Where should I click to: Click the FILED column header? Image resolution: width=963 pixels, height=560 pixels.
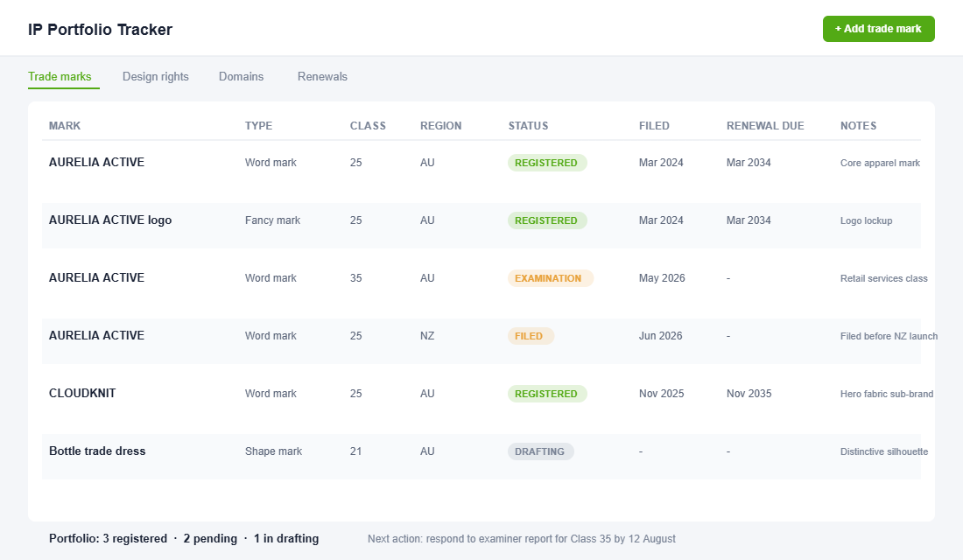click(x=654, y=126)
